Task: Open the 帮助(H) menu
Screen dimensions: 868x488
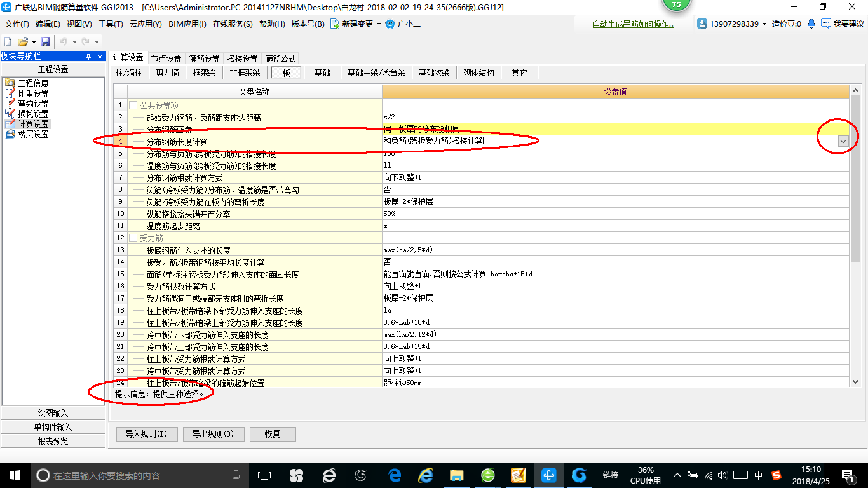Action: click(272, 24)
